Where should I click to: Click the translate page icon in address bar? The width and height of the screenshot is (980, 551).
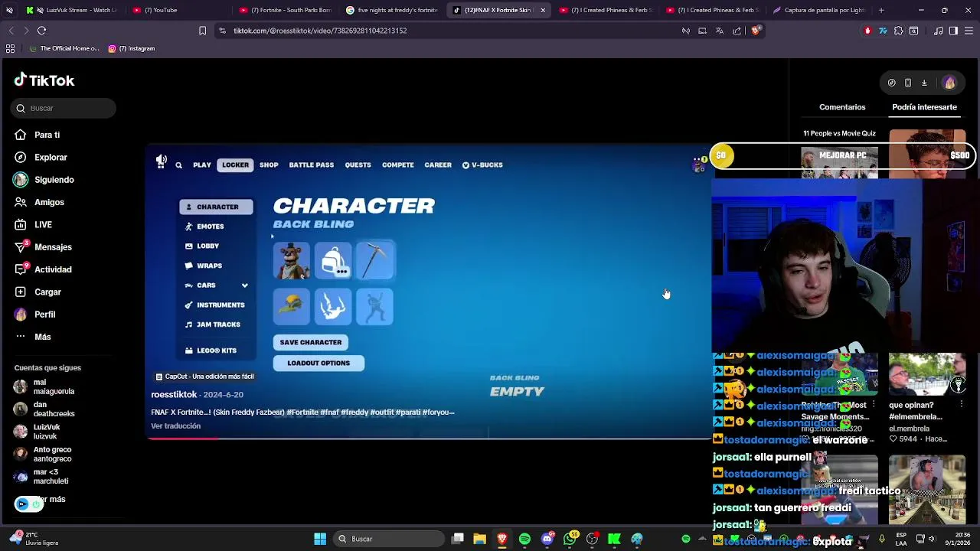click(x=720, y=31)
